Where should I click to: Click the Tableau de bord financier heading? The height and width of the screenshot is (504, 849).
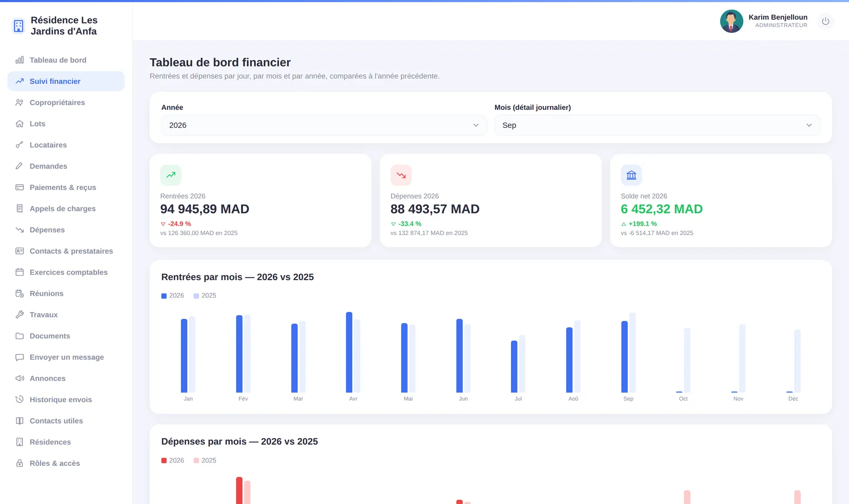(220, 63)
